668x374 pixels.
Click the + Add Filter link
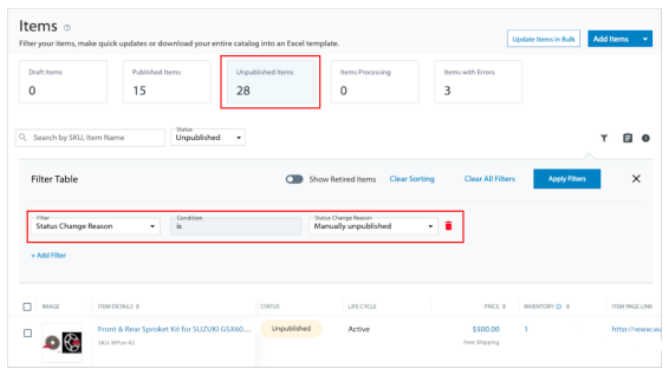pyautogui.click(x=49, y=255)
